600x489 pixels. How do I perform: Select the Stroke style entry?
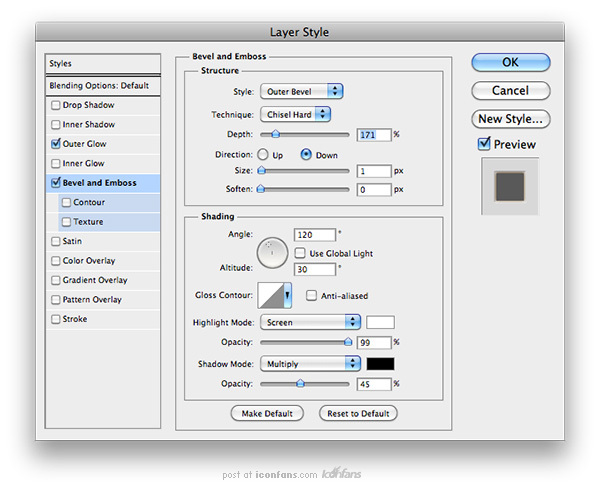[75, 319]
